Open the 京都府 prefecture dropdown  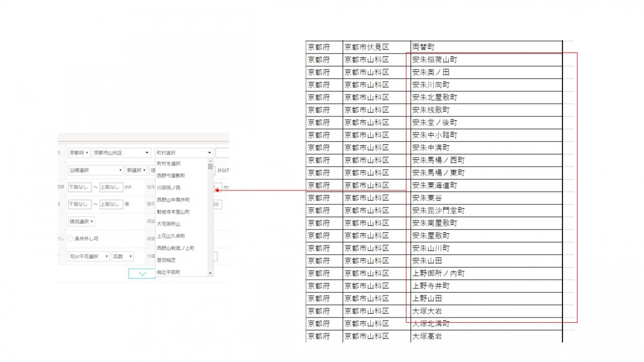(x=79, y=153)
